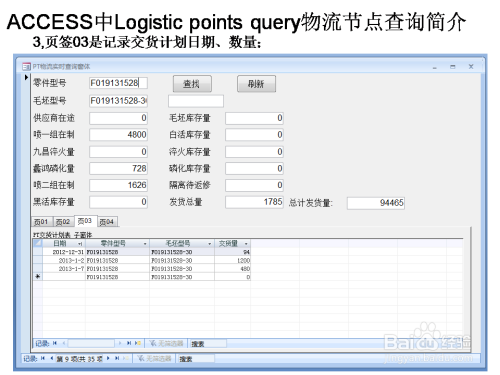
Task: Open the 交货量 column dropdown arrow
Action: tap(246, 244)
